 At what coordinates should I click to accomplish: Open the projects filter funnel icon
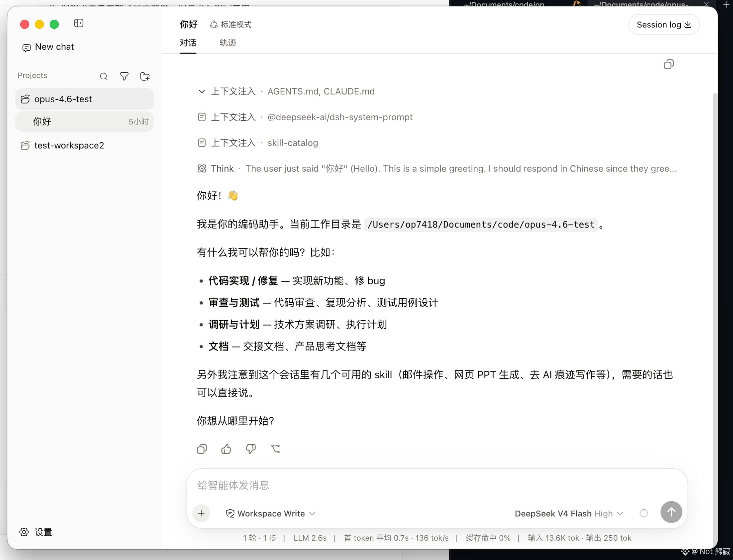124,77
